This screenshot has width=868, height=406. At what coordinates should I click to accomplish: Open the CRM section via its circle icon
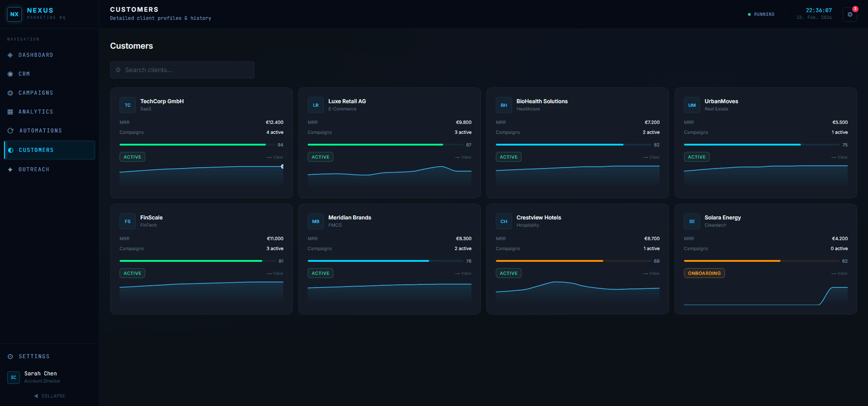coord(10,73)
